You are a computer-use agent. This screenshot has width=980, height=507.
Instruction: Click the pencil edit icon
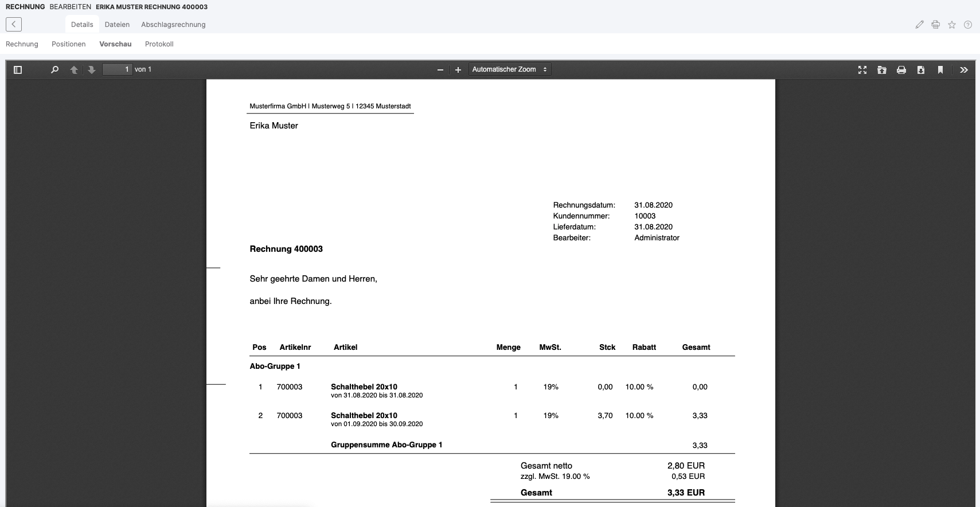[x=919, y=25]
